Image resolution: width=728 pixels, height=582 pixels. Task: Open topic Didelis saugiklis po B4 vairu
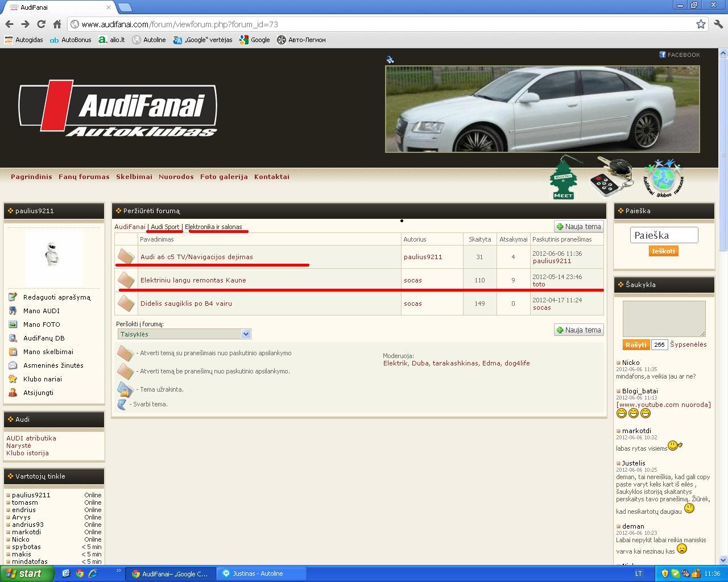click(x=186, y=304)
